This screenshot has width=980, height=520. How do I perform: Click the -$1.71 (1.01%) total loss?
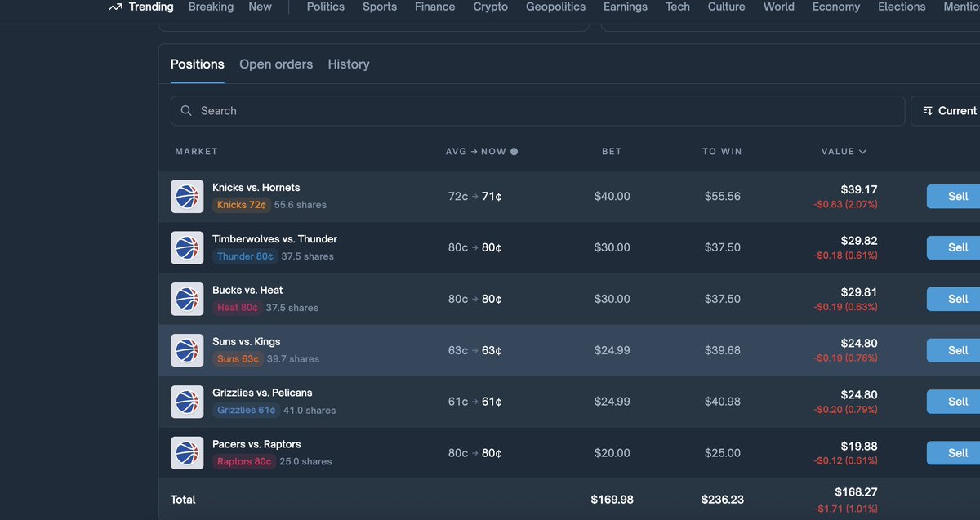(846, 509)
